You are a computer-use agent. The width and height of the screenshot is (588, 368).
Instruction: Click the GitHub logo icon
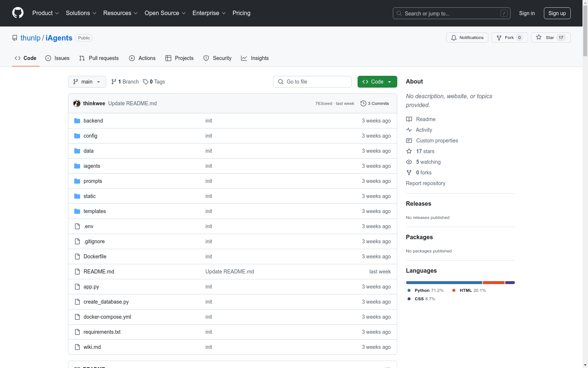[x=18, y=13]
